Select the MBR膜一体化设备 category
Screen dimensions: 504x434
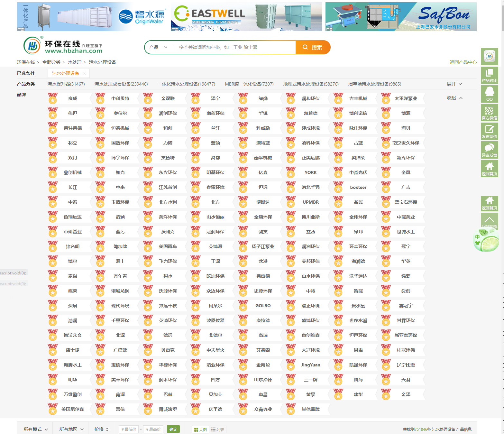click(249, 84)
